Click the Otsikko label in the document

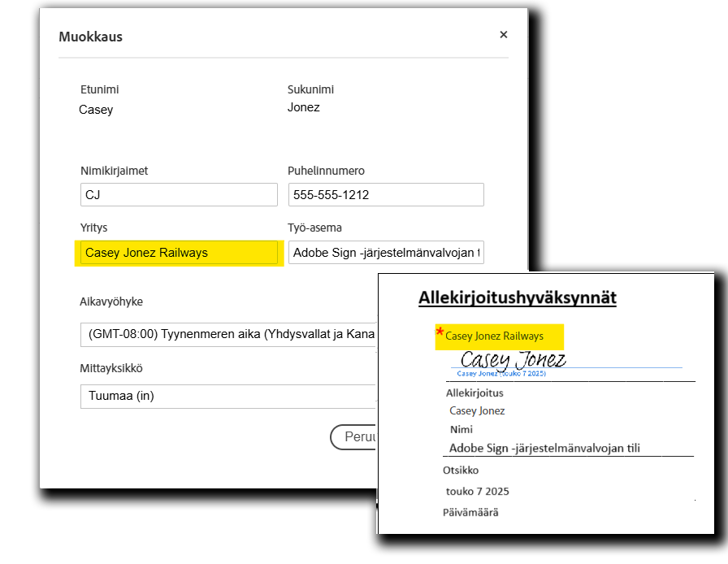pos(461,471)
